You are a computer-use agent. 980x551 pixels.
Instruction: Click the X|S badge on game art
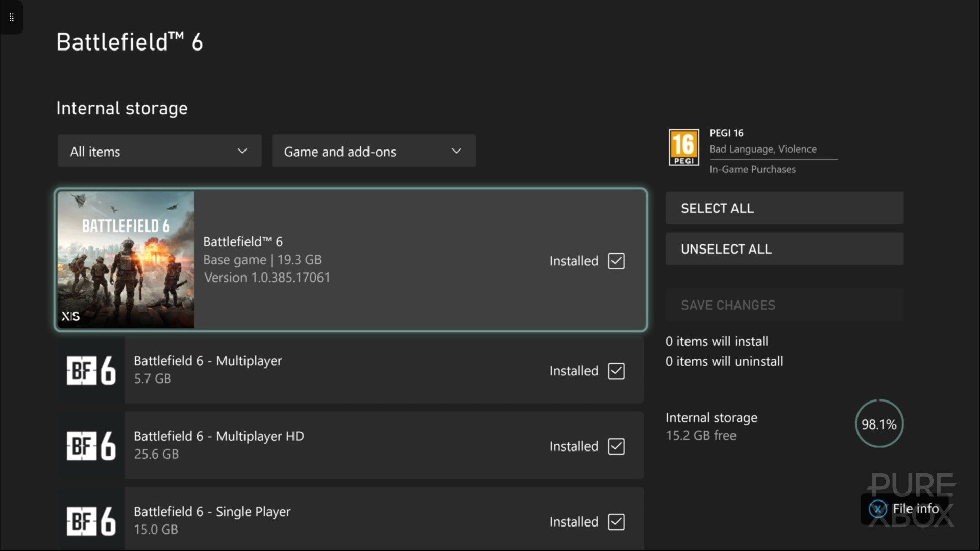[x=70, y=316]
